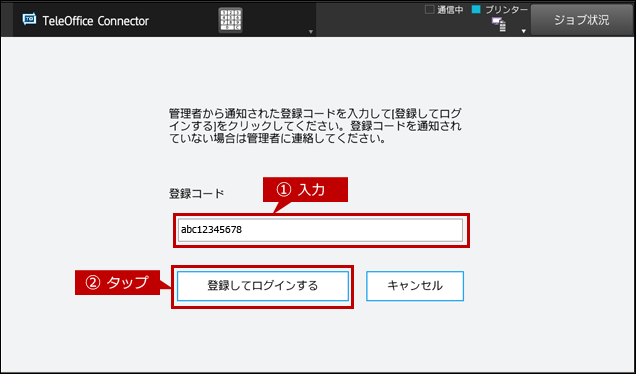The width and height of the screenshot is (636, 374).
Task: Tap the キャンセル button
Action: [x=415, y=286]
